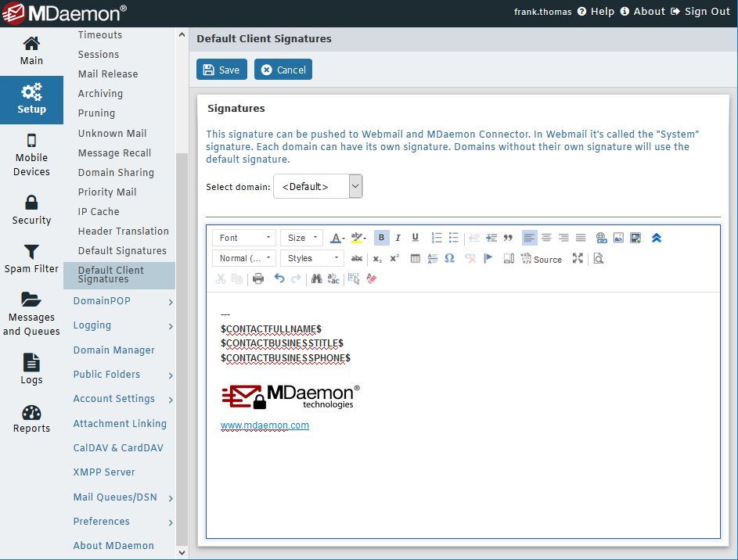
Task: Click the Preview magnifier icon
Action: (599, 258)
